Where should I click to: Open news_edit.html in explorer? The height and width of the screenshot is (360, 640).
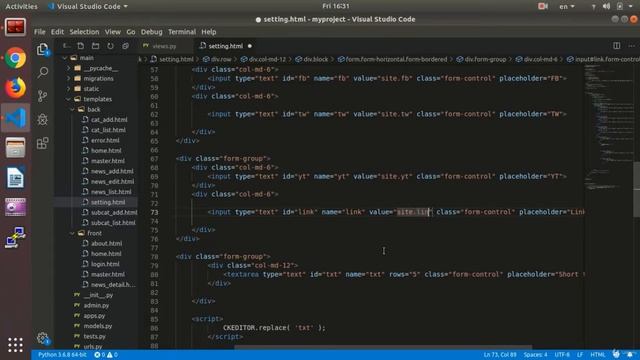[x=112, y=182]
